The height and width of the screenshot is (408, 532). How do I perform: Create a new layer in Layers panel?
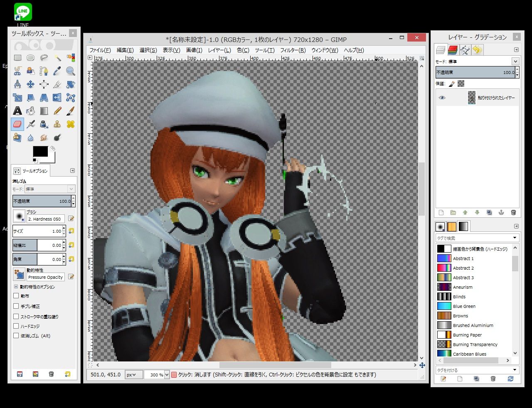[x=441, y=213]
